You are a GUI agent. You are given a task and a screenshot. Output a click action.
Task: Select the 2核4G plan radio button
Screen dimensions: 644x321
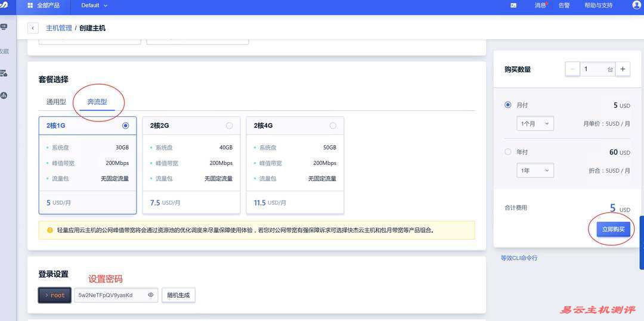point(333,126)
